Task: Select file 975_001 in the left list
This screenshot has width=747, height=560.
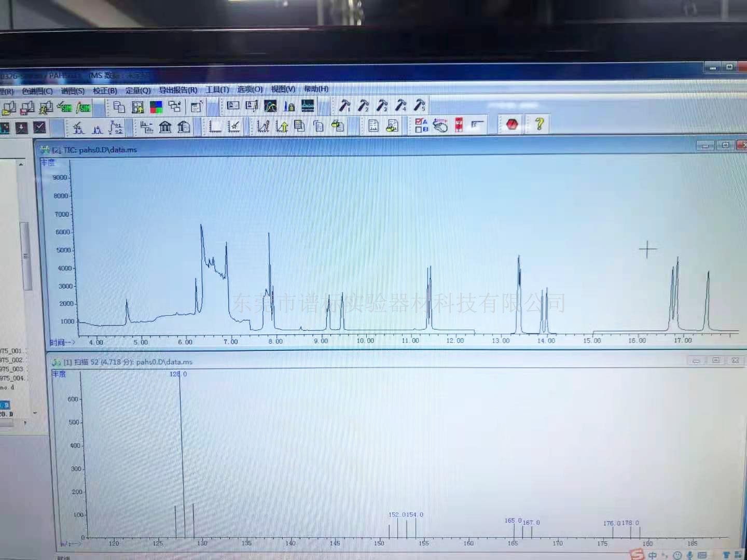Action: tap(12, 351)
